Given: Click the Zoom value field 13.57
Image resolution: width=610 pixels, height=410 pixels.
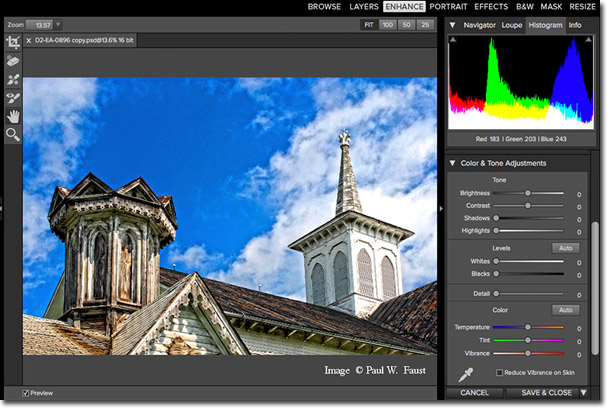Looking at the screenshot, I should [40, 25].
